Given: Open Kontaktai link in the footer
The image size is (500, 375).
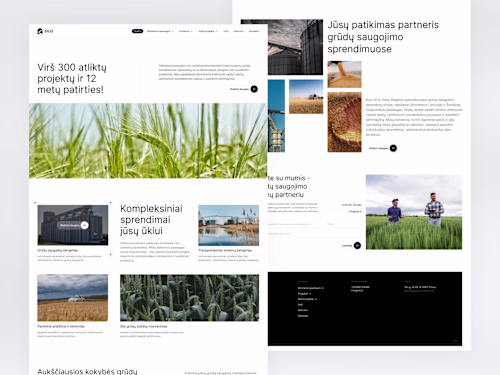Looking at the screenshot, I should (x=303, y=316).
